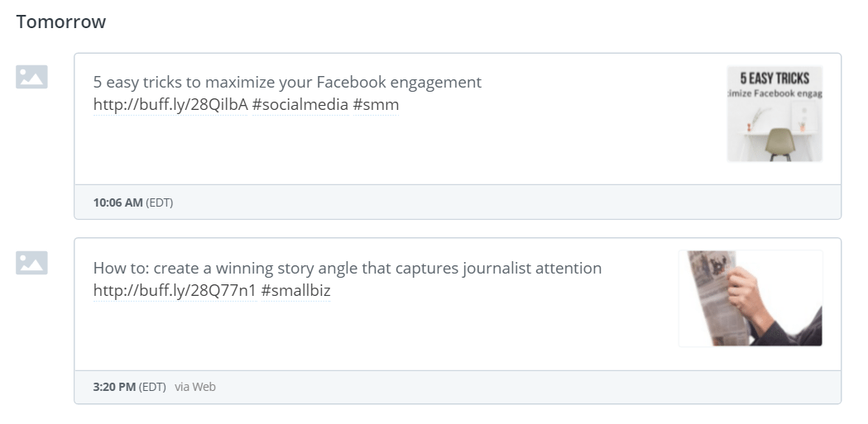Image resolution: width=868 pixels, height=424 pixels.
Task: Click the 10:06 AM scheduled time
Action: coord(117,202)
